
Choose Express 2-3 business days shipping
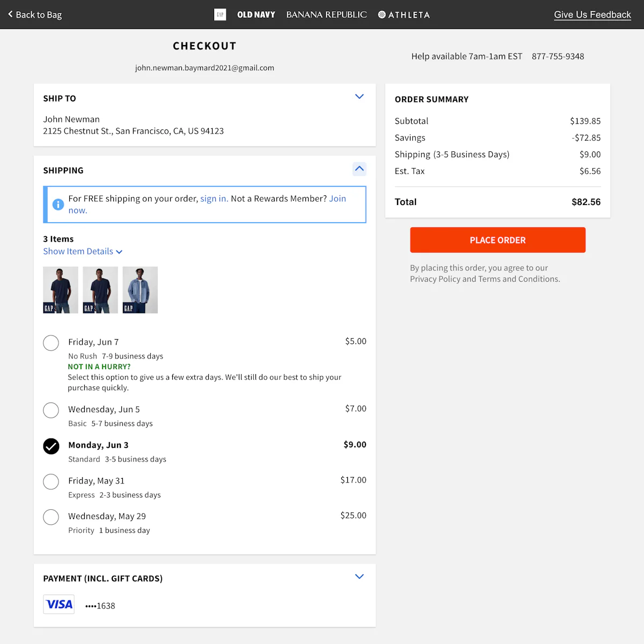[51, 482]
